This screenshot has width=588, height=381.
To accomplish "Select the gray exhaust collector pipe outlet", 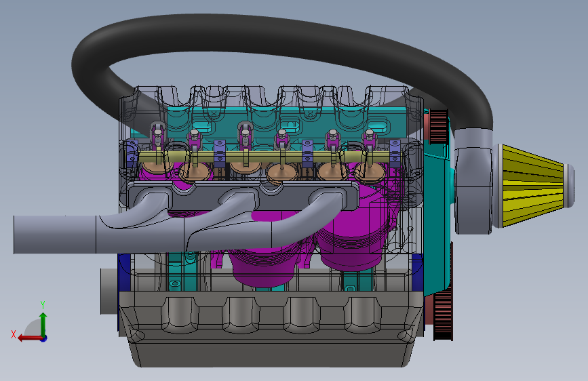I will click(54, 235).
